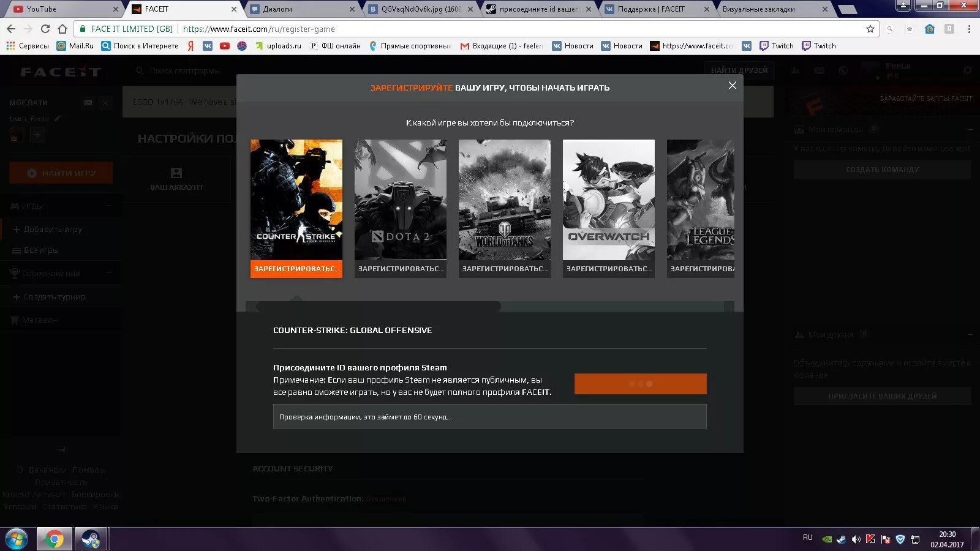Click the Kaspersky tray icon
Image resolution: width=980 pixels, height=551 pixels.
pyautogui.click(x=870, y=539)
